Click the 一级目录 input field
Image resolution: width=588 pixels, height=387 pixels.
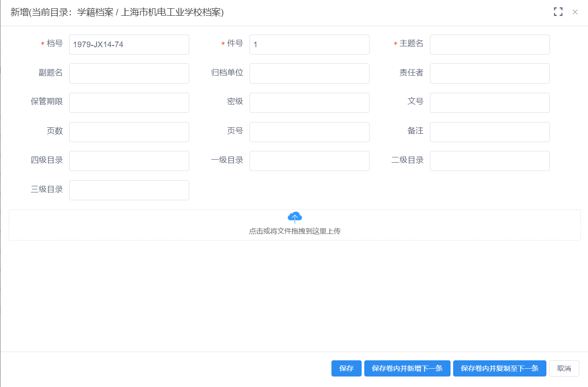309,161
